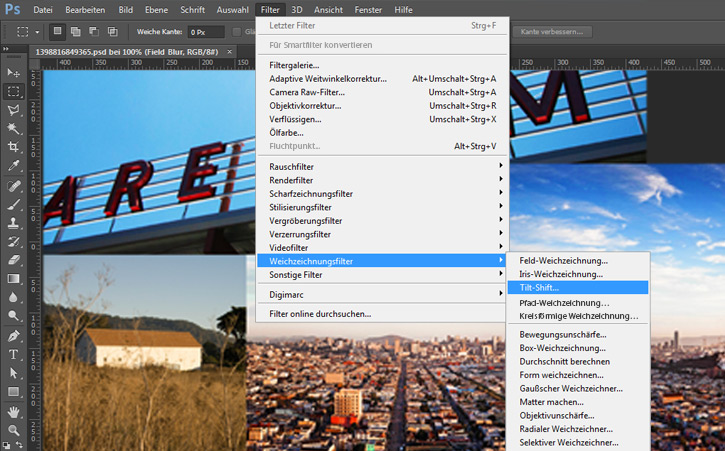Viewport: 725px width, 451px height.
Task: Select the Lasso tool
Action: tap(14, 110)
